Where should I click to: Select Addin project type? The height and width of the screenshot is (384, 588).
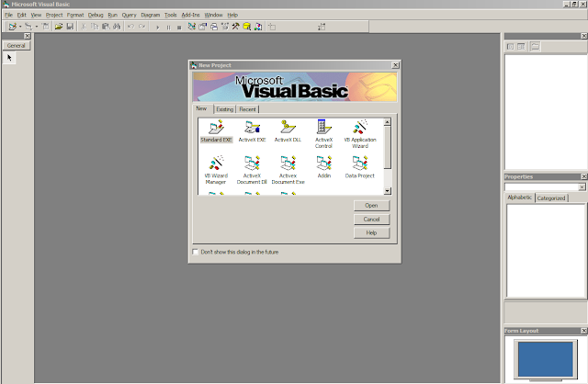coord(324,167)
